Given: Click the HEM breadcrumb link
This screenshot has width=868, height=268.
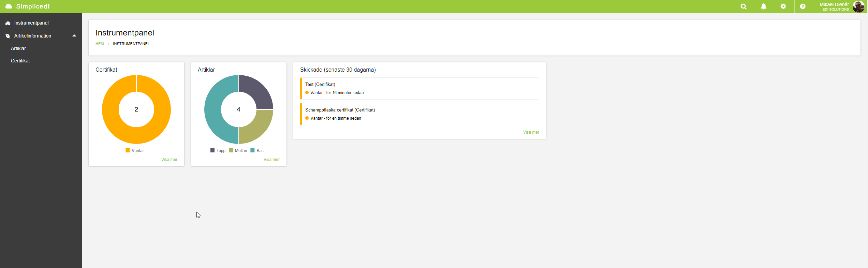Looking at the screenshot, I should pyautogui.click(x=100, y=44).
